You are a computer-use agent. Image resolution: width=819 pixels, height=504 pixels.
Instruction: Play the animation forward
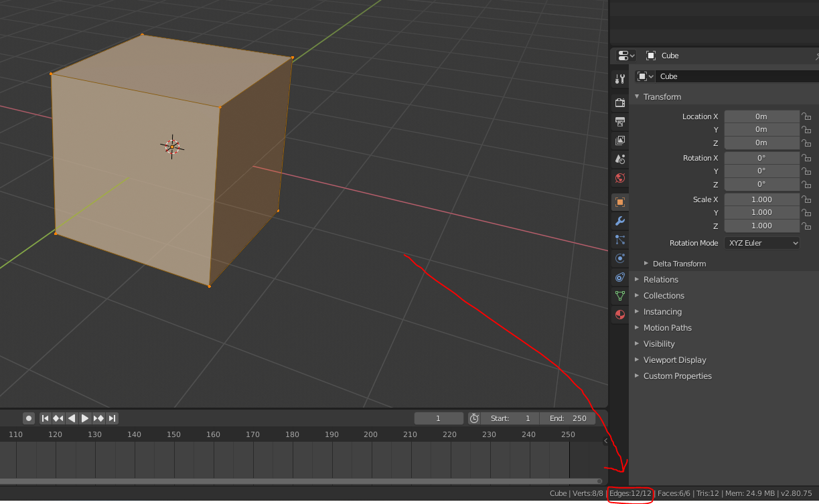[x=85, y=418]
